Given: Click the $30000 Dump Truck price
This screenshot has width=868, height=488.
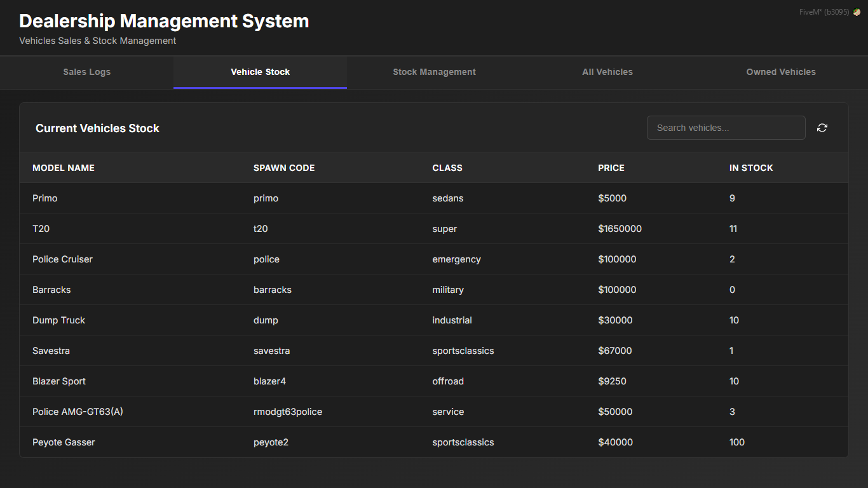Looking at the screenshot, I should pyautogui.click(x=615, y=320).
